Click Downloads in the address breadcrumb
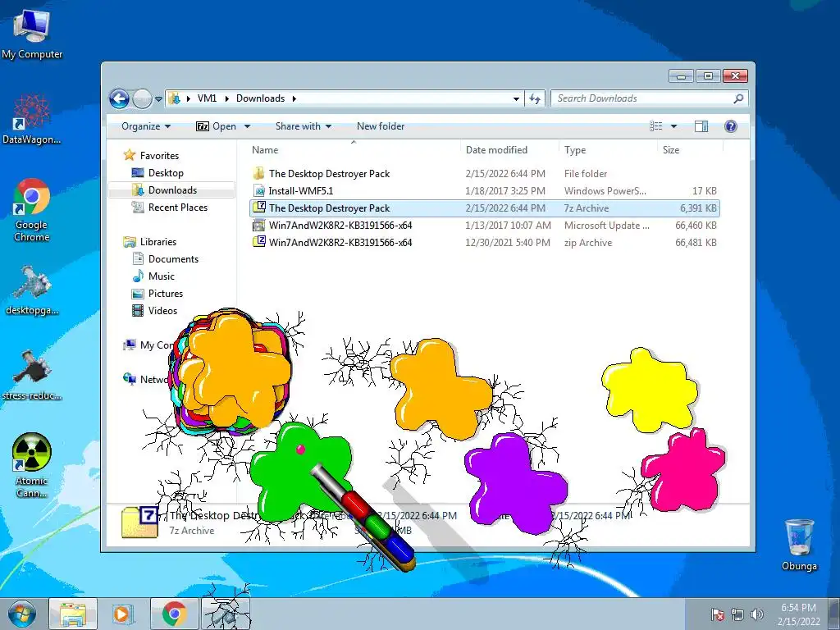Screen dimensions: 840x630 [260, 98]
